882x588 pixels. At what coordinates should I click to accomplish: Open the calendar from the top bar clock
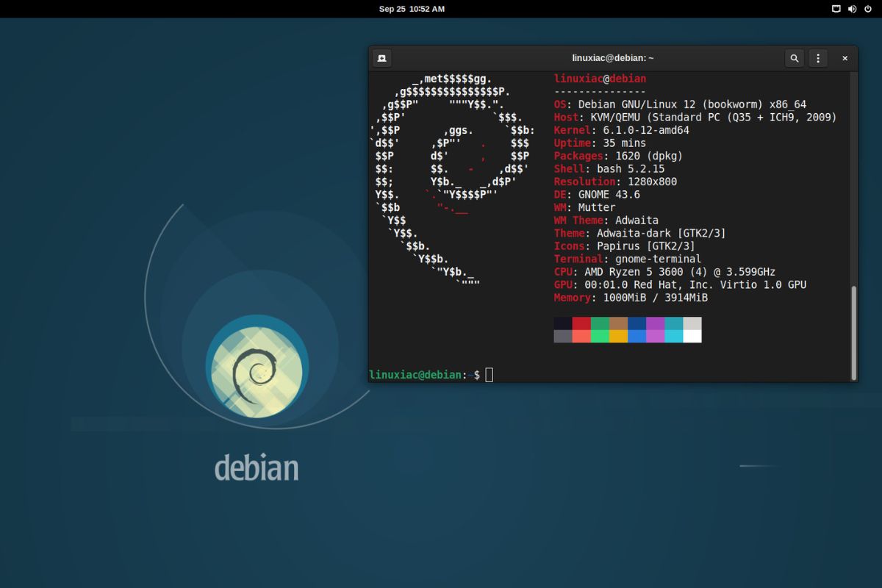pyautogui.click(x=412, y=9)
